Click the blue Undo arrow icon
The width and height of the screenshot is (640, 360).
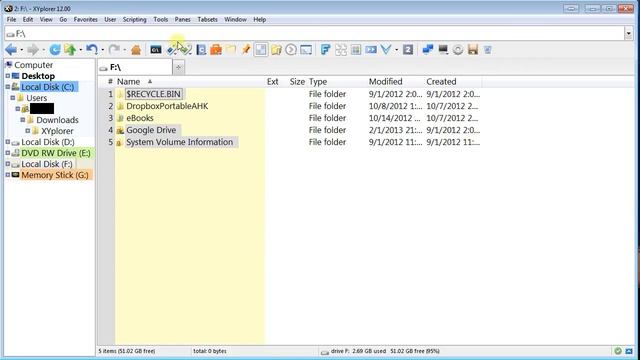[92, 50]
